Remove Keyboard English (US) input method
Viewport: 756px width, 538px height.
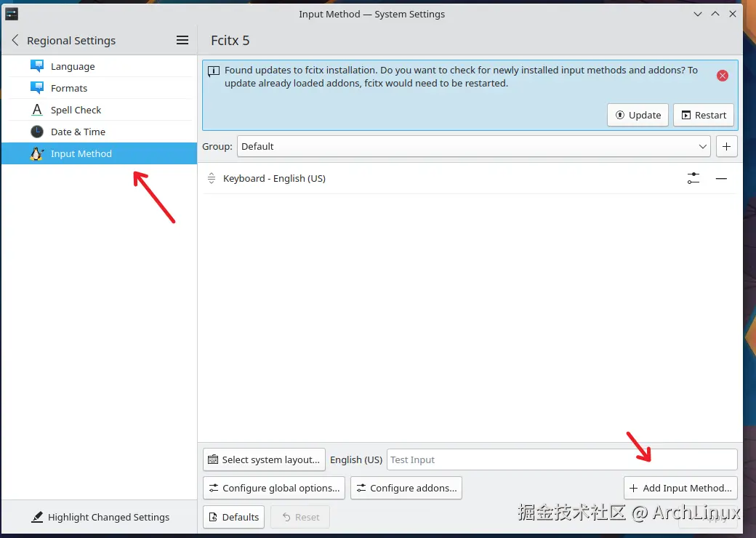pyautogui.click(x=721, y=178)
